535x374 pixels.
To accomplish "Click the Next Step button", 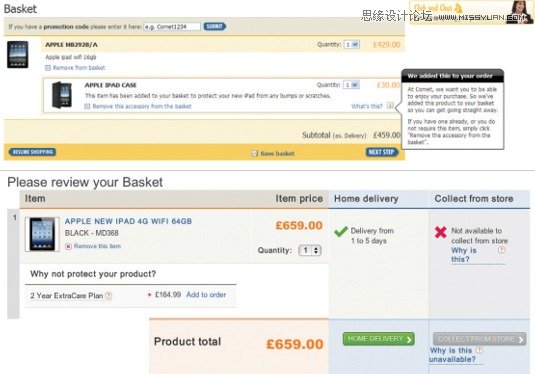I will pyautogui.click(x=382, y=152).
